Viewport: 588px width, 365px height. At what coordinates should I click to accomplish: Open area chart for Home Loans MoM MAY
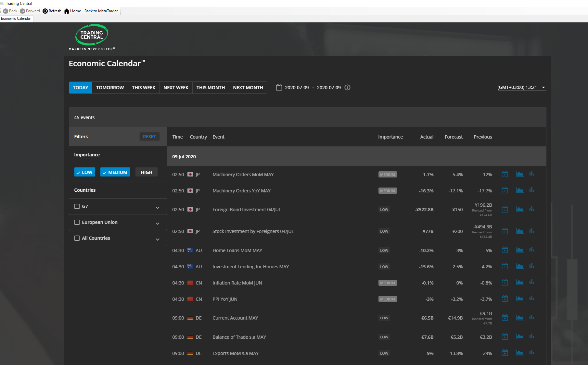pos(520,250)
